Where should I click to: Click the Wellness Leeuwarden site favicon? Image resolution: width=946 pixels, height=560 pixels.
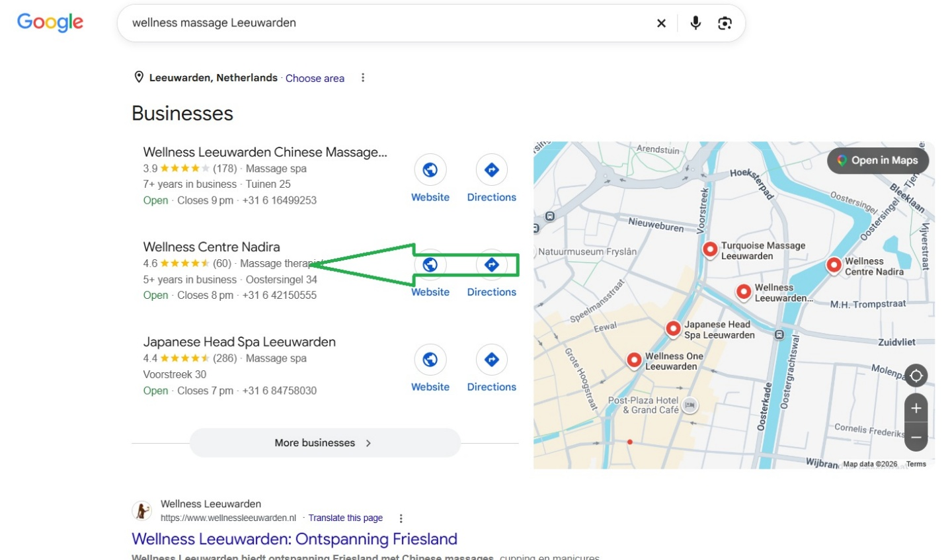141,511
